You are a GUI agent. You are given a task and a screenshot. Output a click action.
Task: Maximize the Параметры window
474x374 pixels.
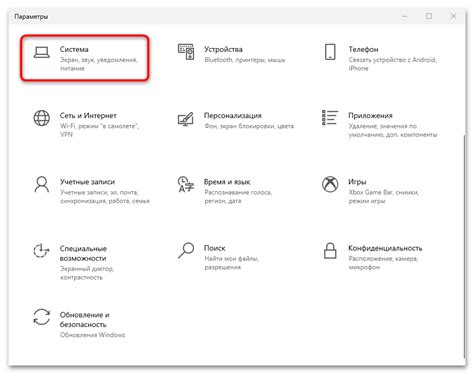pyautogui.click(x=429, y=16)
